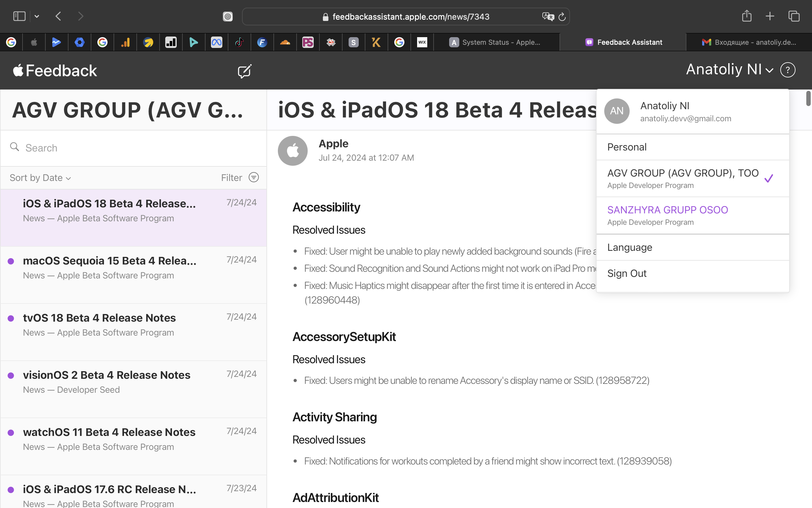This screenshot has height=508, width=812.
Task: Open visionOS 2 Beta 4 Release Notes
Action: tap(134, 389)
